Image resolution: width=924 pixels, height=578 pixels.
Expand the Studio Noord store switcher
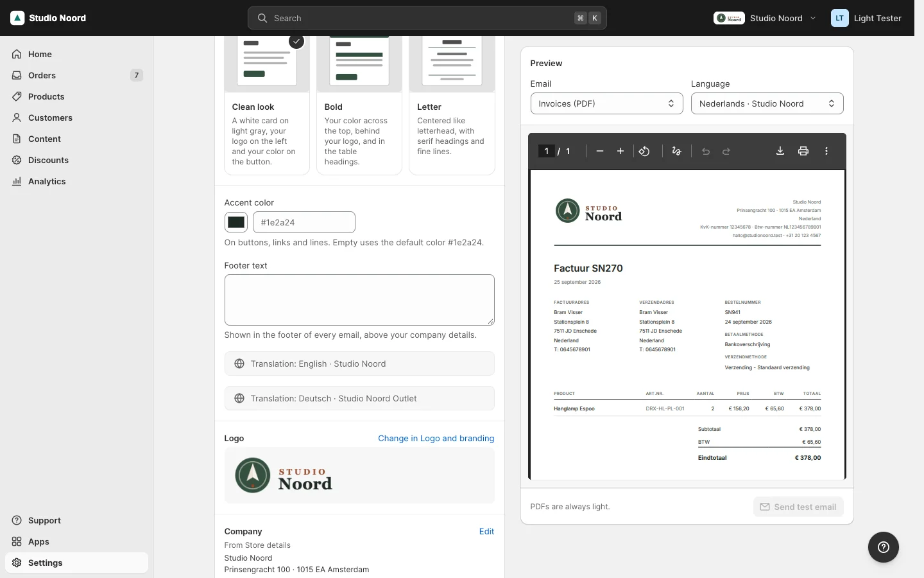(766, 18)
